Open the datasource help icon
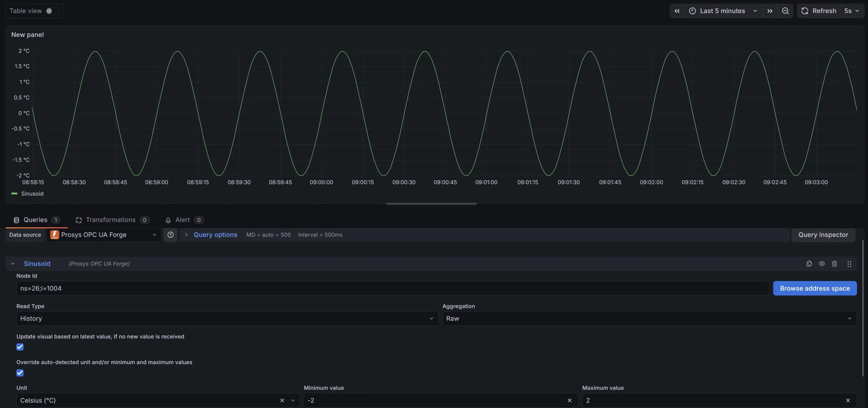Viewport: 868px width, 408px height. 171,234
